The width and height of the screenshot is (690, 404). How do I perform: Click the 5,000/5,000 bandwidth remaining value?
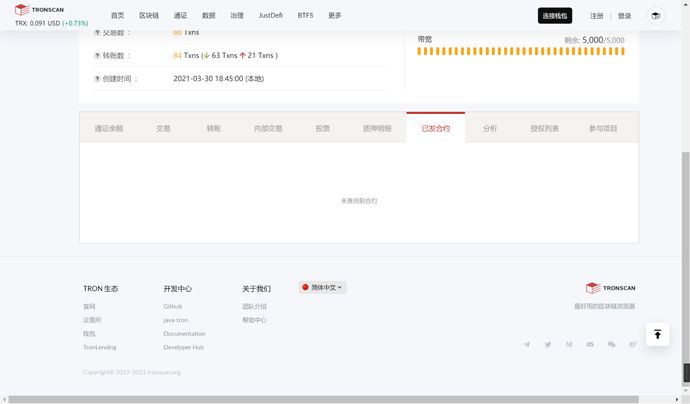(603, 40)
